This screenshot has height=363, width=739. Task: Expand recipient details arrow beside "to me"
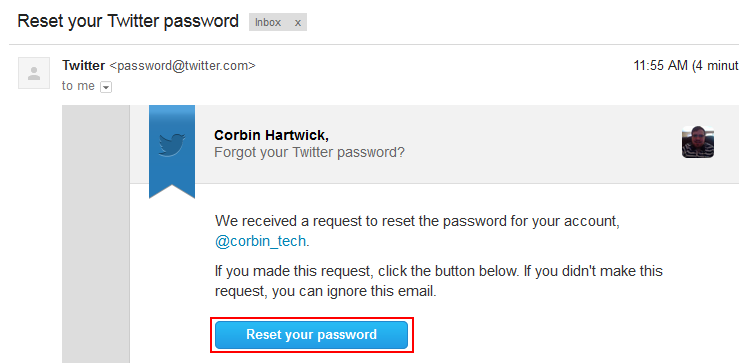(x=106, y=87)
